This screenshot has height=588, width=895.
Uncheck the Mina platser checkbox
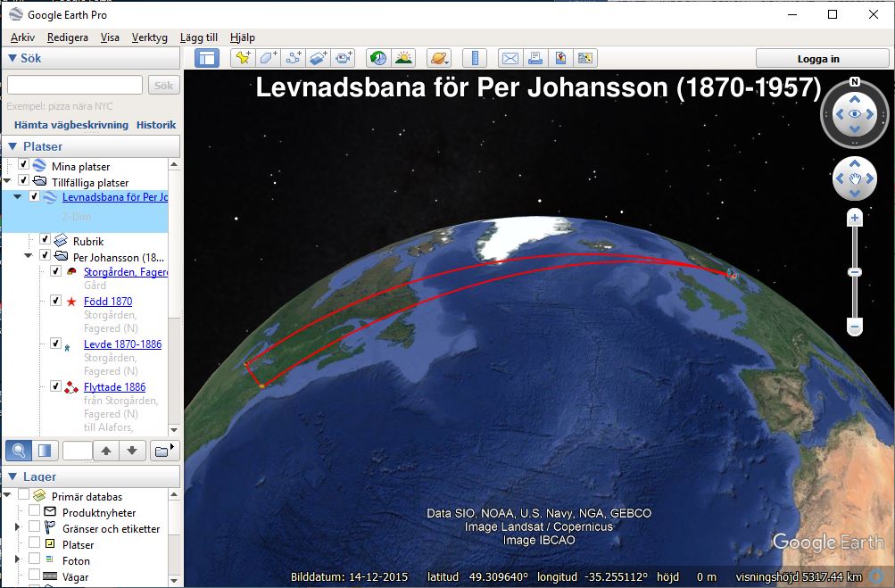point(23,164)
